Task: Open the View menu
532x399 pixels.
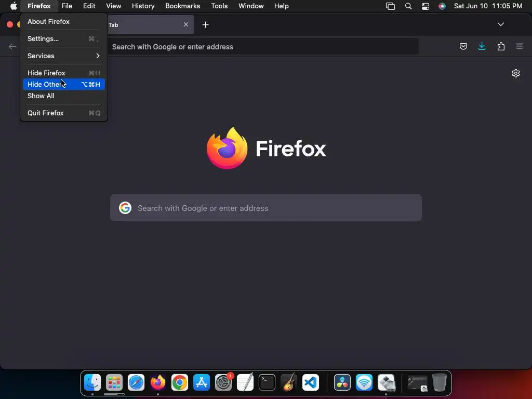Action: [x=113, y=6]
